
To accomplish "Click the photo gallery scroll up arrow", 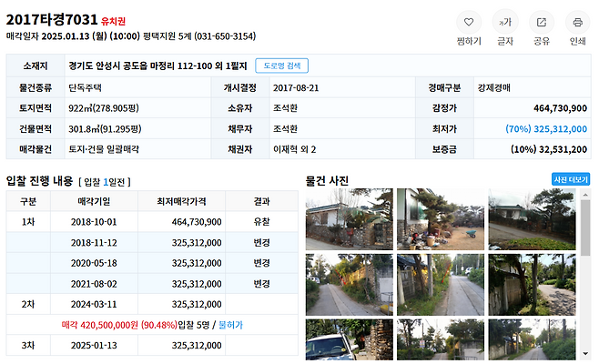I will [585, 195].
